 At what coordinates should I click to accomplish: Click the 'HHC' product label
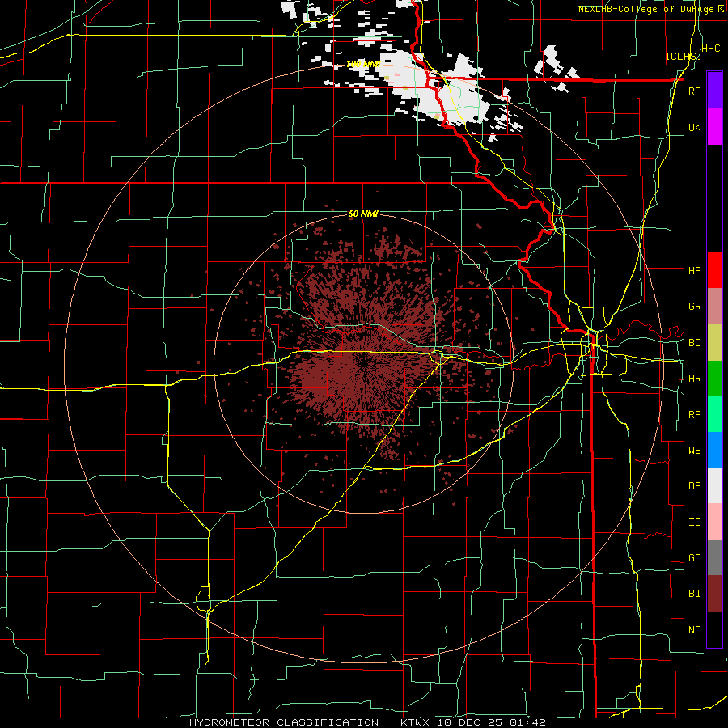pos(710,49)
